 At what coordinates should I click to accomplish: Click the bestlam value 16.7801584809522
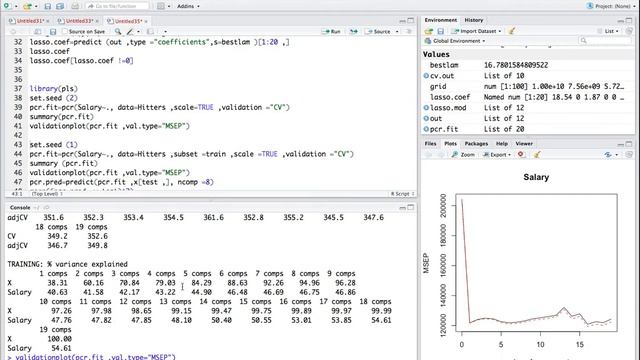point(516,65)
